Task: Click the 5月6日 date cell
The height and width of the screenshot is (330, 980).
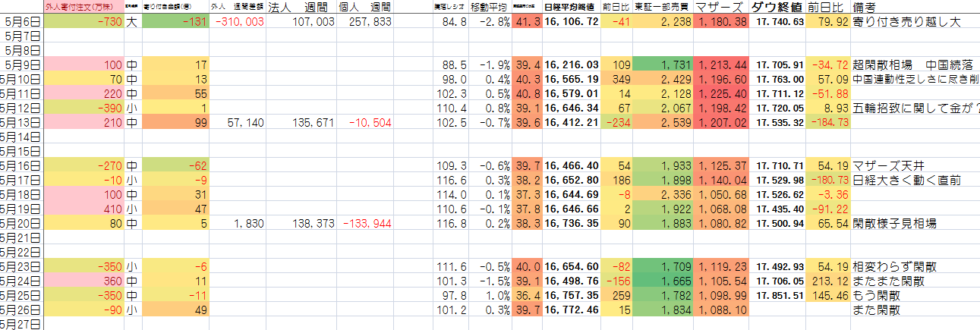Action: tap(21, 22)
